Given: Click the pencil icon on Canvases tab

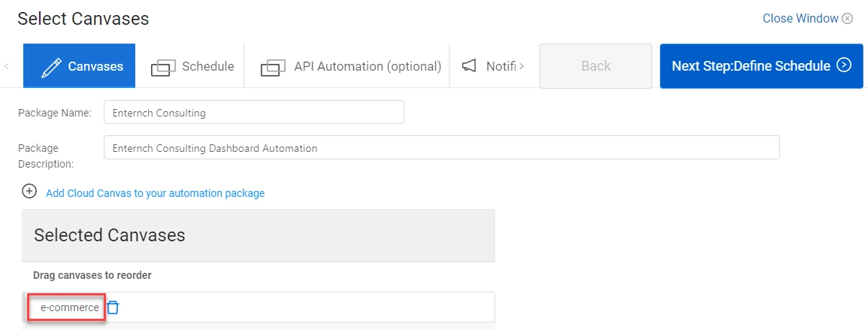Looking at the screenshot, I should 51,67.
